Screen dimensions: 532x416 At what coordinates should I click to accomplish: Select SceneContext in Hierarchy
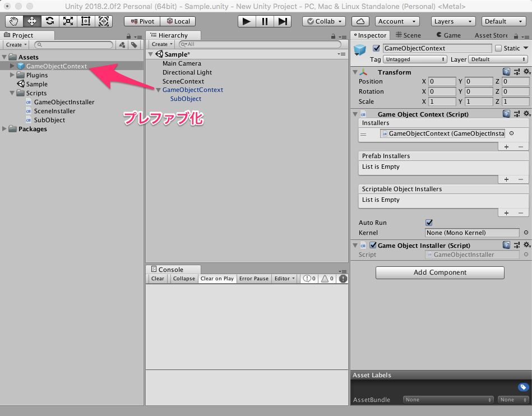click(x=183, y=81)
